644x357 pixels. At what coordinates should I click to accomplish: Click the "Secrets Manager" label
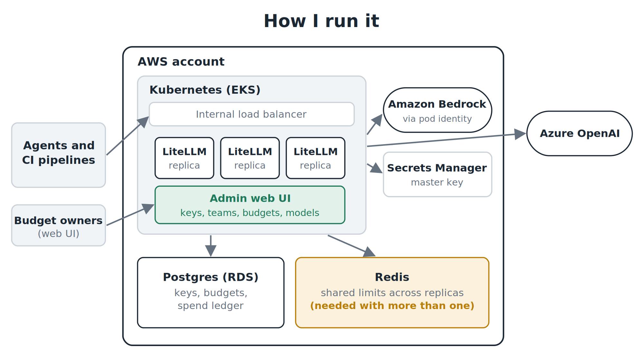click(437, 168)
